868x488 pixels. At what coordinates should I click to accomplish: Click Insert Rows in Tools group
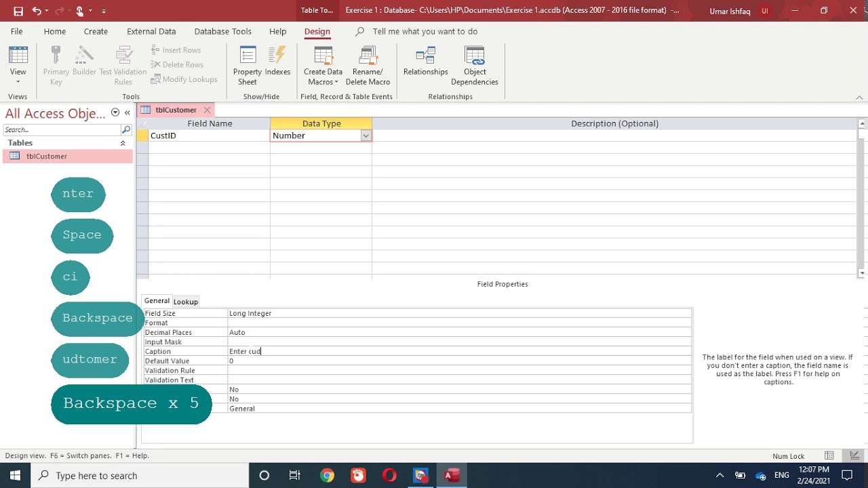[x=176, y=50]
